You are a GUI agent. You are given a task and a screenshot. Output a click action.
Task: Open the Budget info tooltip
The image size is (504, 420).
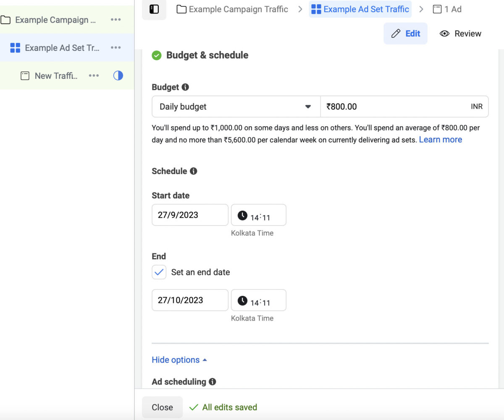[185, 87]
